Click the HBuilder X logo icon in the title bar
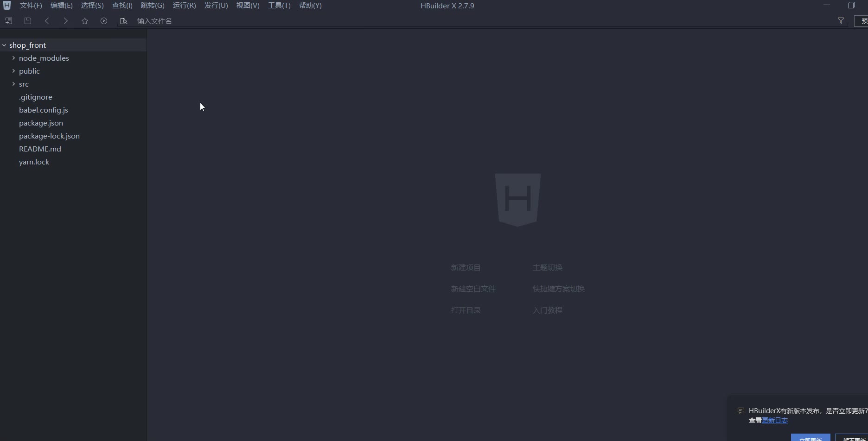 (x=7, y=6)
